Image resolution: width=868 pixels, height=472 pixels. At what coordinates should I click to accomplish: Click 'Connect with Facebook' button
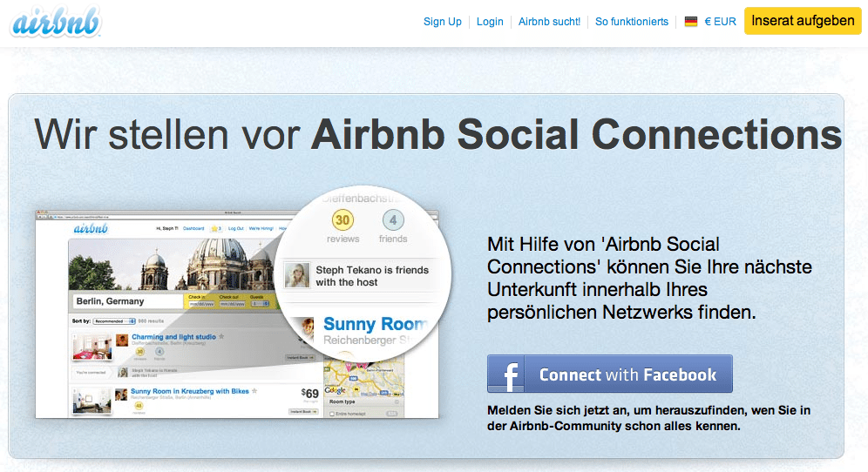610,374
